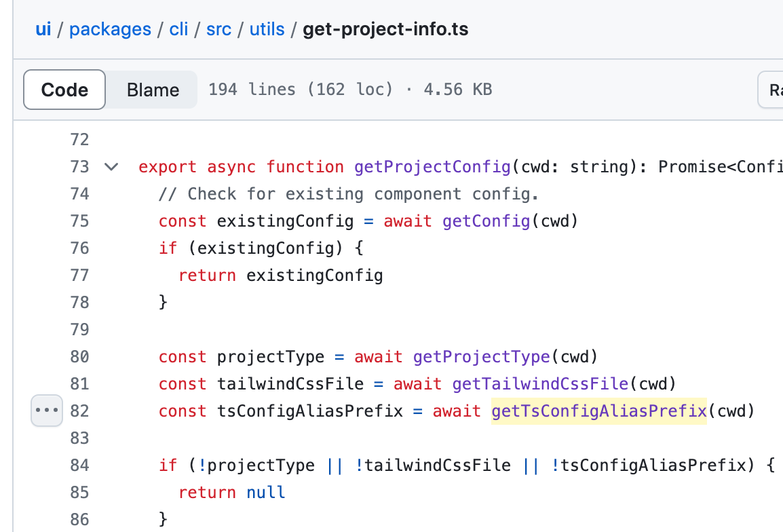Image resolution: width=783 pixels, height=532 pixels.
Task: Click the highlighted getTsConfigAliasPrefix reference
Action: [598, 411]
